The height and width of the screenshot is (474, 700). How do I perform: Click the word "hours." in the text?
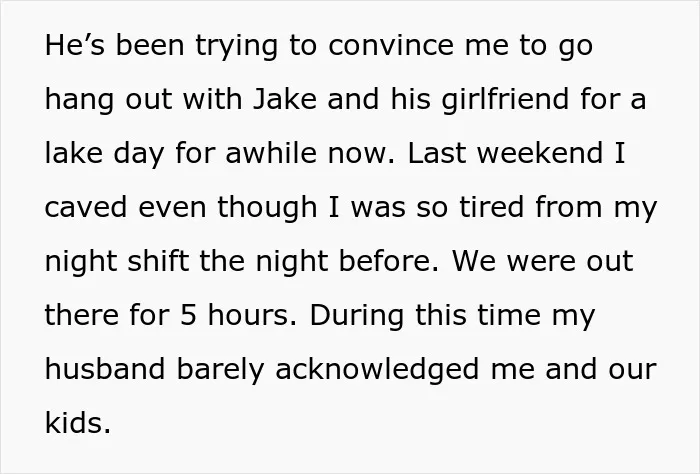(x=252, y=315)
